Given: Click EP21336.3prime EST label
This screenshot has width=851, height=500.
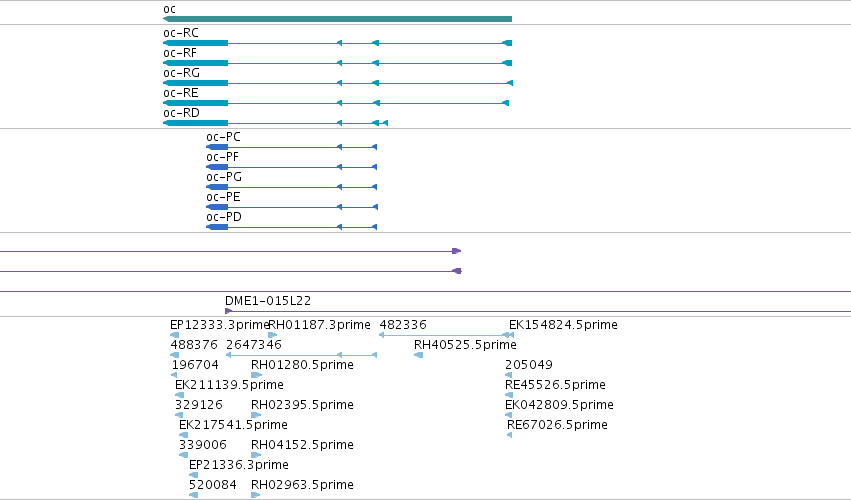Looking at the screenshot, I should coord(239,466).
